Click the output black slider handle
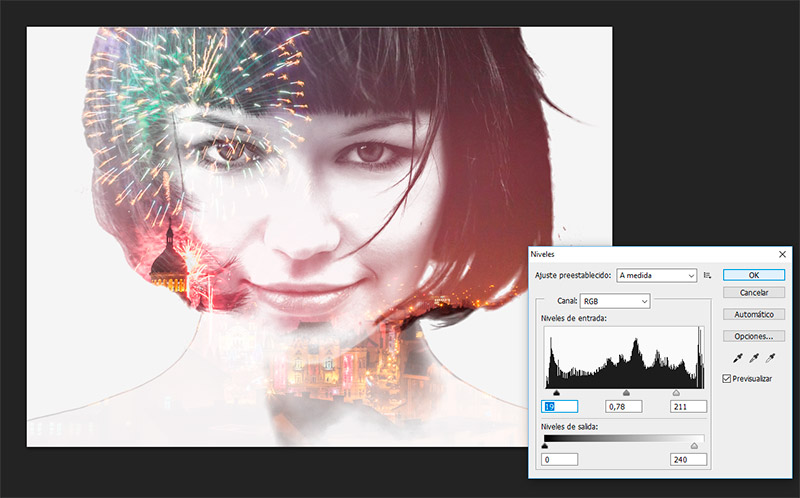This screenshot has height=498, width=800. [x=544, y=446]
